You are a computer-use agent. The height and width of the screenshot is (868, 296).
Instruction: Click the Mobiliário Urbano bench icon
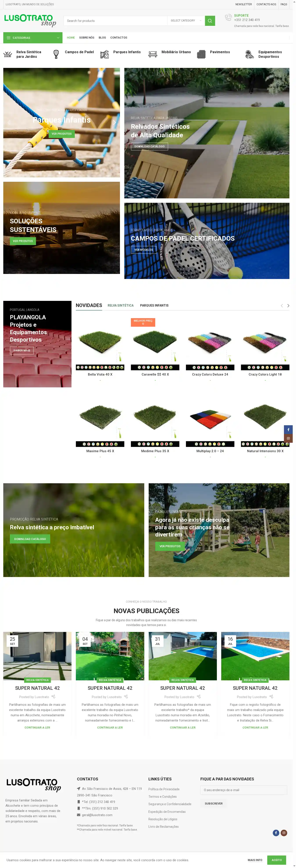(153, 54)
